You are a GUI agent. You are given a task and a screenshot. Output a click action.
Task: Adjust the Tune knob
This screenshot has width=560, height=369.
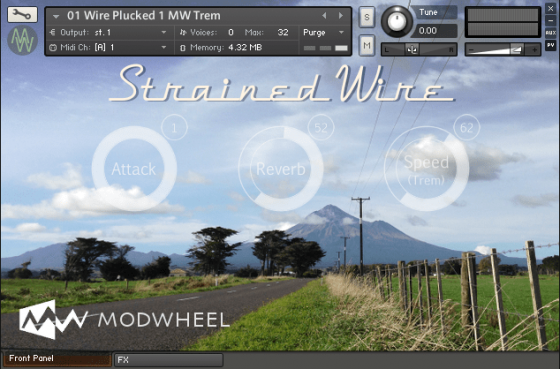pos(397,21)
